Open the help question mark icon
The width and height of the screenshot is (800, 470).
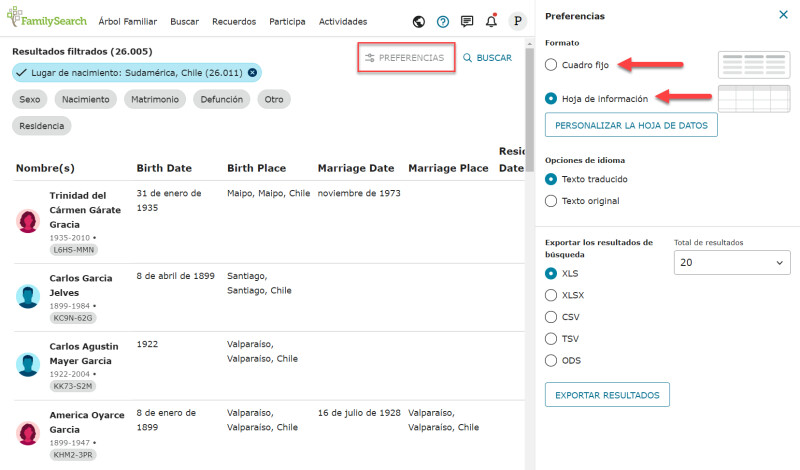point(443,21)
